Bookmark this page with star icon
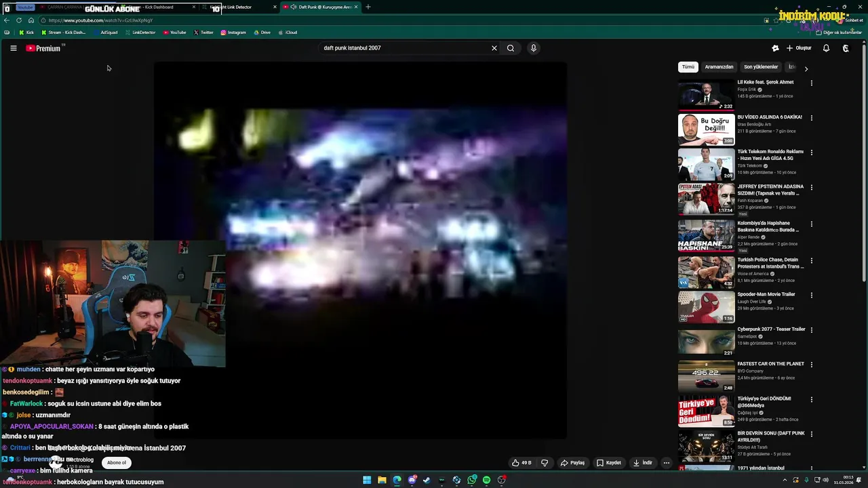The width and height of the screenshot is (868, 488). (776, 20)
